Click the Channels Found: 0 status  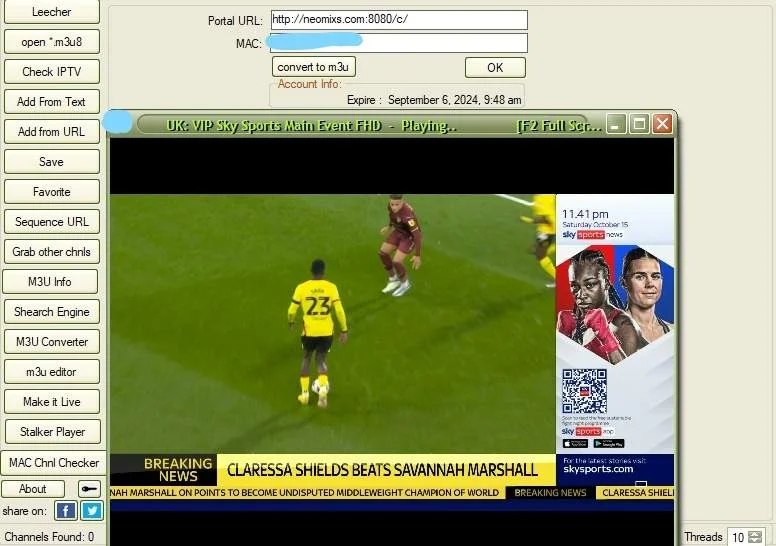pyautogui.click(x=49, y=537)
